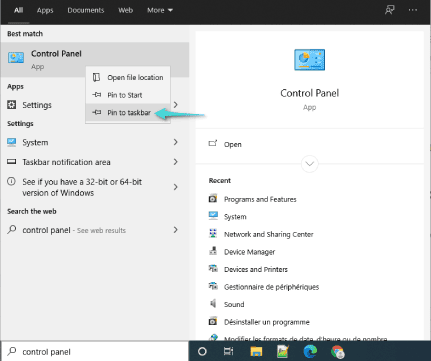The image size is (431, 361).
Task: Click the System icon in Recent list
Action: (213, 216)
